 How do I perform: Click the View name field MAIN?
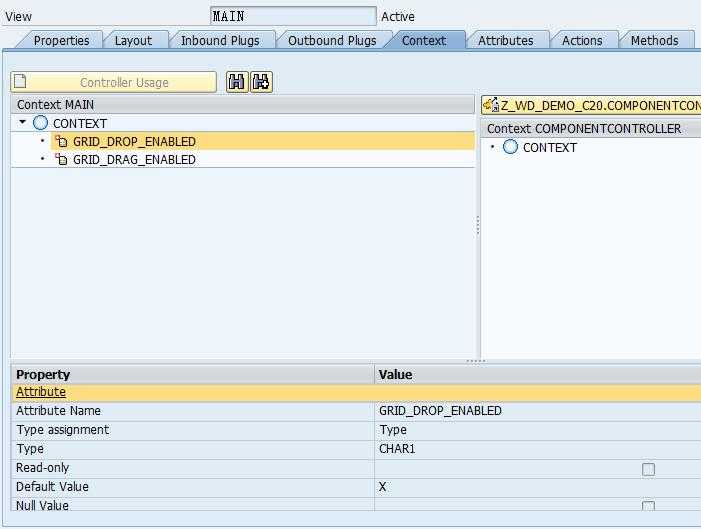click(x=293, y=17)
